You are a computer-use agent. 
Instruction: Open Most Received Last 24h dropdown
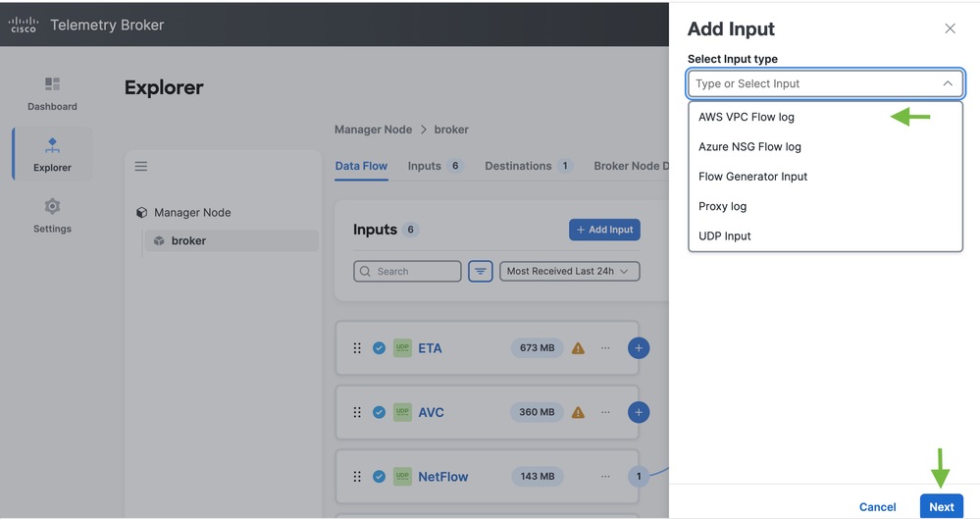point(569,271)
